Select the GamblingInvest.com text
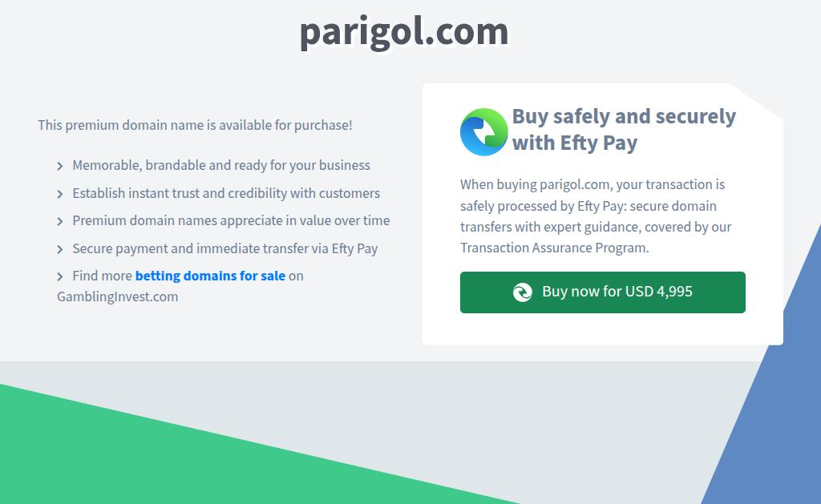This screenshot has height=504, width=821. point(117,296)
